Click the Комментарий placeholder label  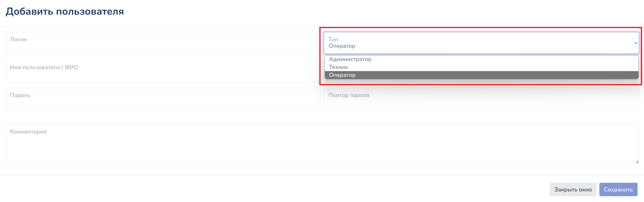[28, 132]
